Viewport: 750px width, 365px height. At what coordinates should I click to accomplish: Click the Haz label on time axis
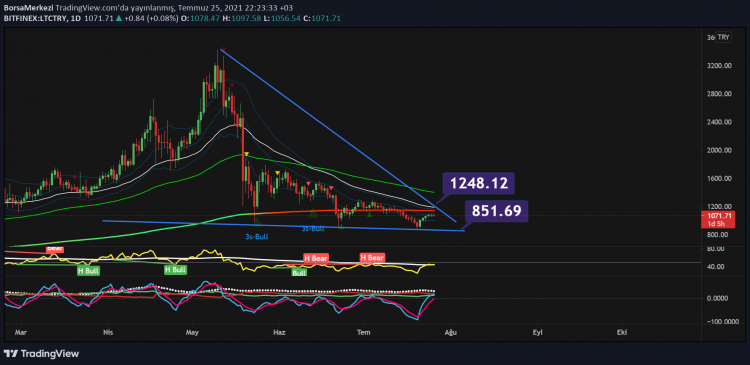click(278, 332)
